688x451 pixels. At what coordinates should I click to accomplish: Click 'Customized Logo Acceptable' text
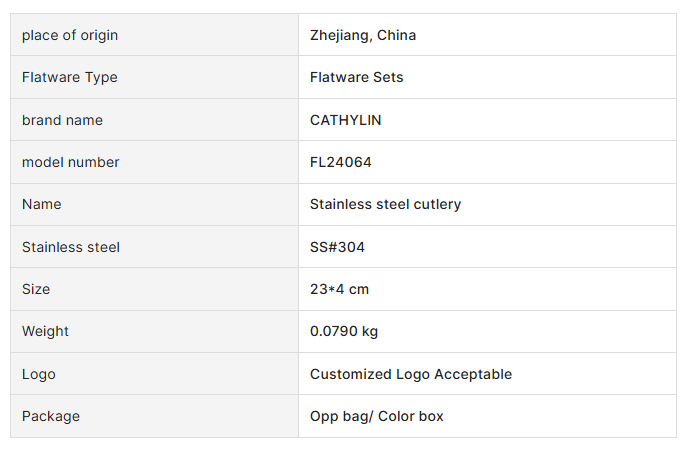pos(411,374)
